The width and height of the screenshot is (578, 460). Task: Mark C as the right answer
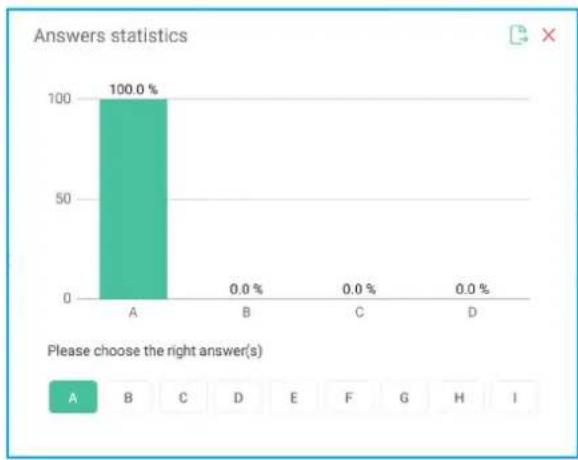click(x=183, y=397)
